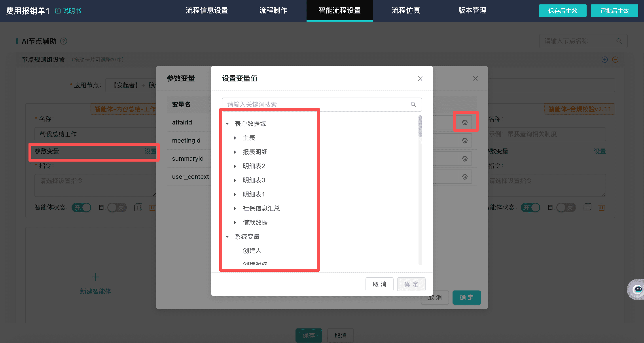Switch to 流程信息设置 tab
This screenshot has height=343, width=644.
coord(207,11)
